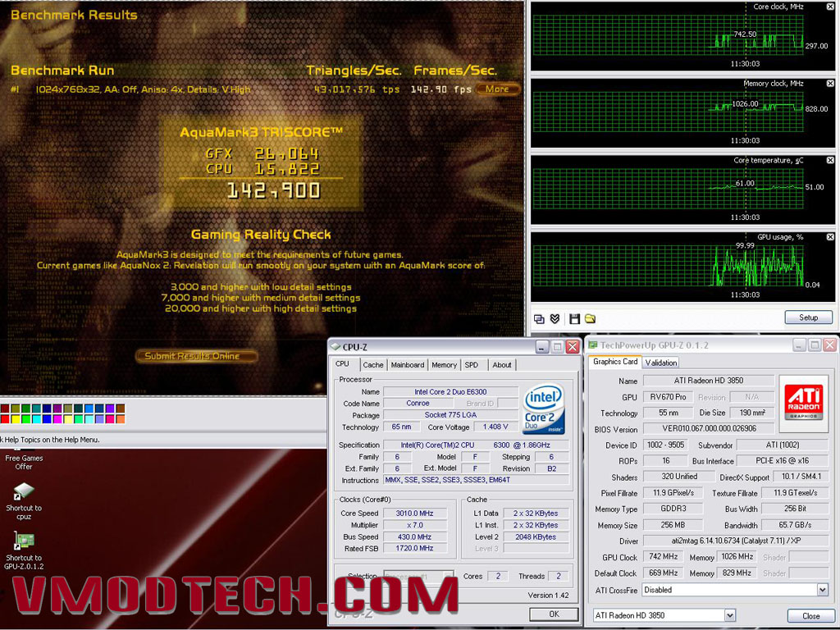This screenshot has height=630, width=840.
Task: Click the Bandwidth 65.7 GB/s field
Action: (x=795, y=525)
